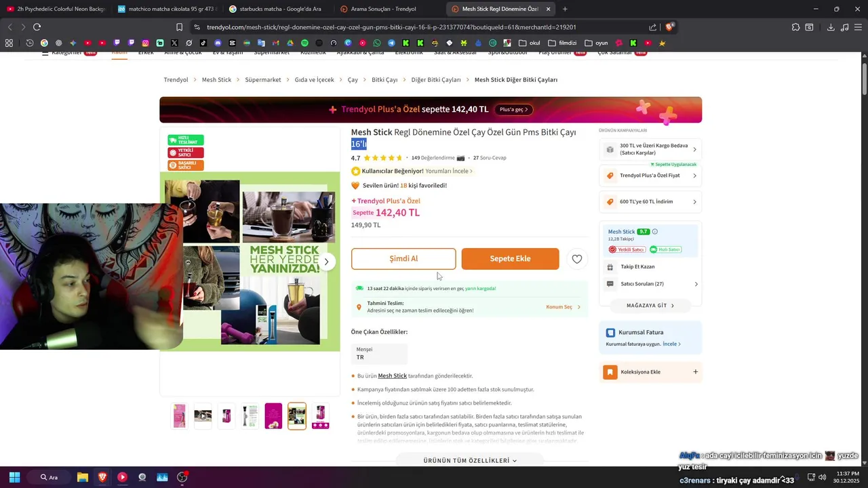Expand Trendyol Plus'a Özel Fiyat campaign

click(650, 176)
